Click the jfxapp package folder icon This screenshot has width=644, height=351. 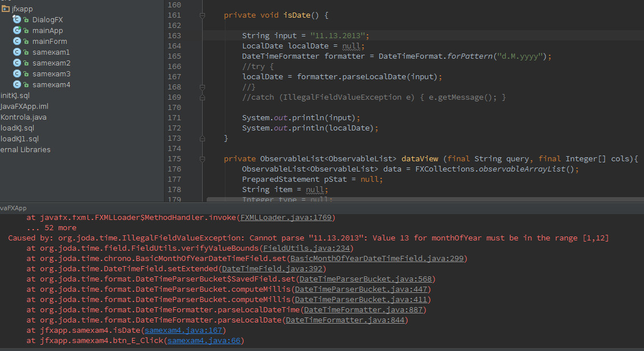coord(5,9)
